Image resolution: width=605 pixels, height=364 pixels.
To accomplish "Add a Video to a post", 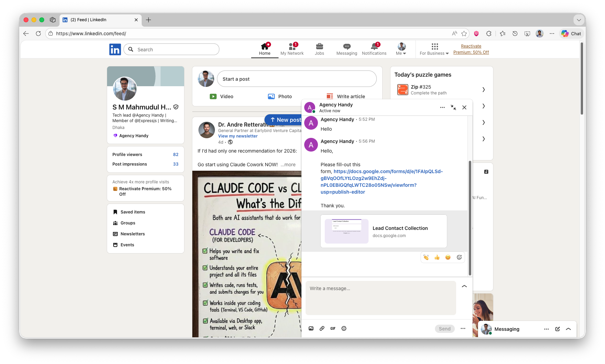I will pyautogui.click(x=221, y=96).
